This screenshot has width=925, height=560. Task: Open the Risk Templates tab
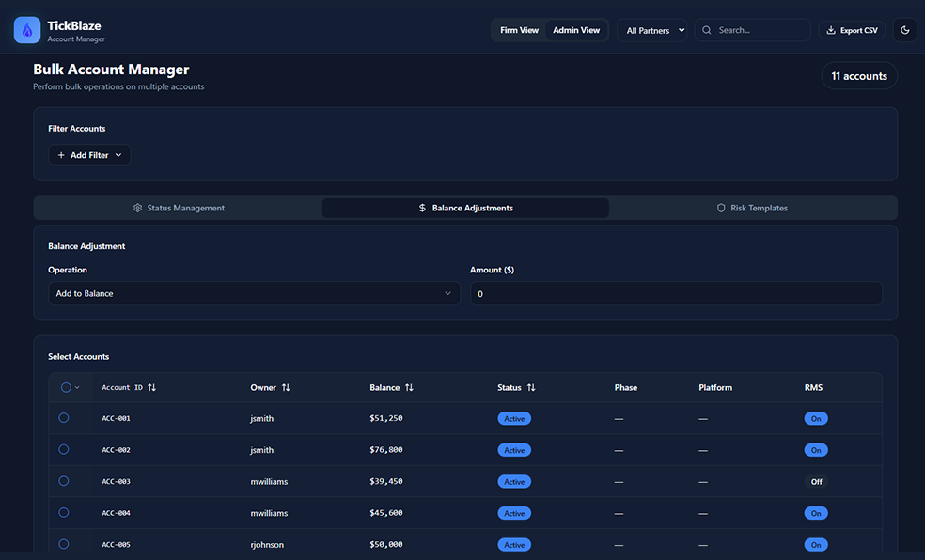752,208
